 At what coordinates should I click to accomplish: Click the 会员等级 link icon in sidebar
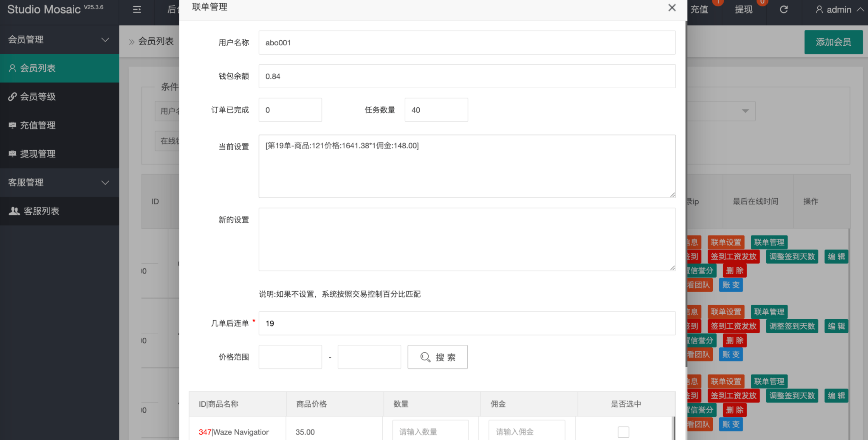[x=12, y=97]
